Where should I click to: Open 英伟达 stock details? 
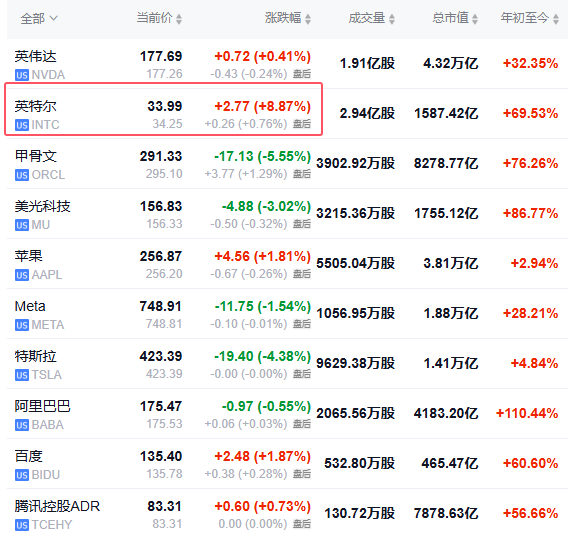36,57
